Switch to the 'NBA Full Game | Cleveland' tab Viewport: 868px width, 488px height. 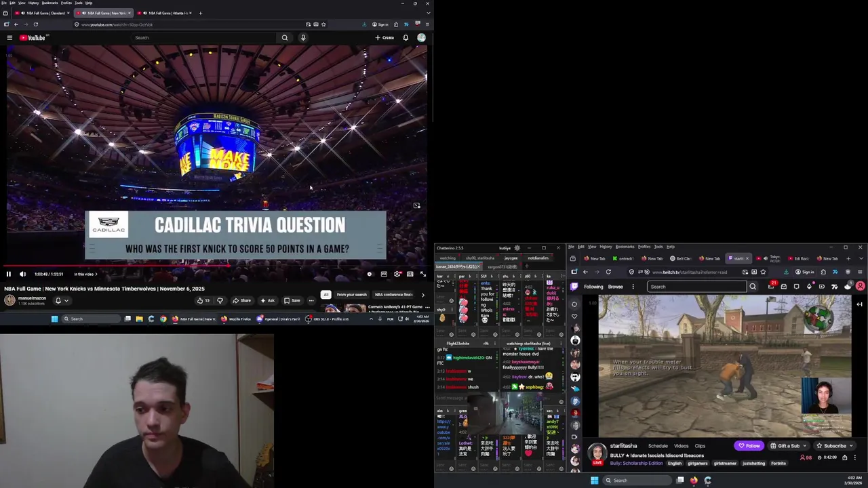click(42, 13)
